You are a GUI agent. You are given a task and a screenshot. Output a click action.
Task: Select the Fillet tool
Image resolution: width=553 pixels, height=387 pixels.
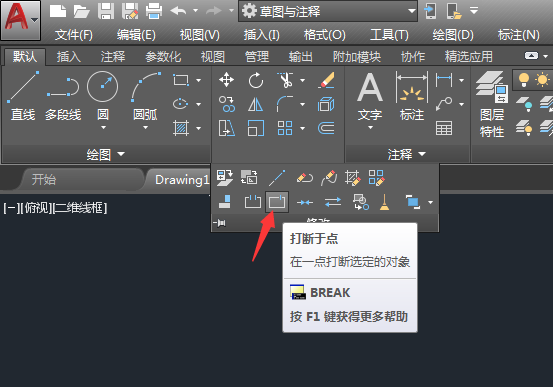285,104
